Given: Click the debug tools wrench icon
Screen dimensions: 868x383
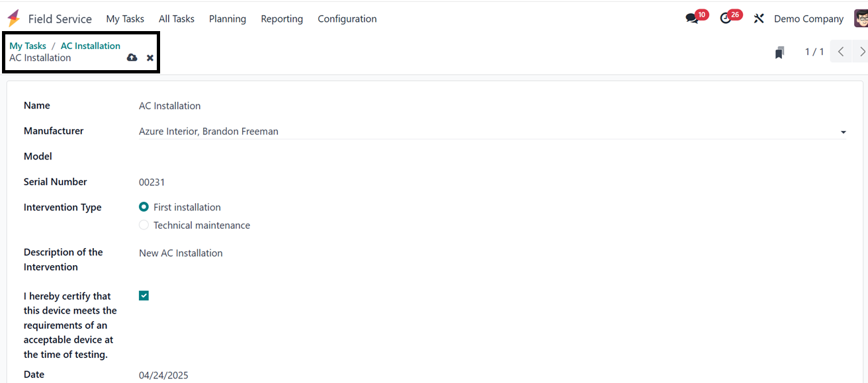Looking at the screenshot, I should [x=759, y=19].
